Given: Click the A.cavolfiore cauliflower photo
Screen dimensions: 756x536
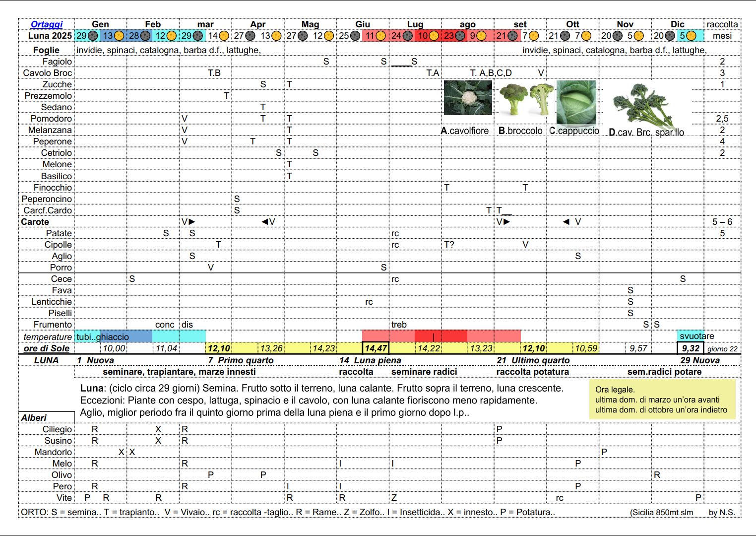Looking at the screenshot, I should point(468,98).
